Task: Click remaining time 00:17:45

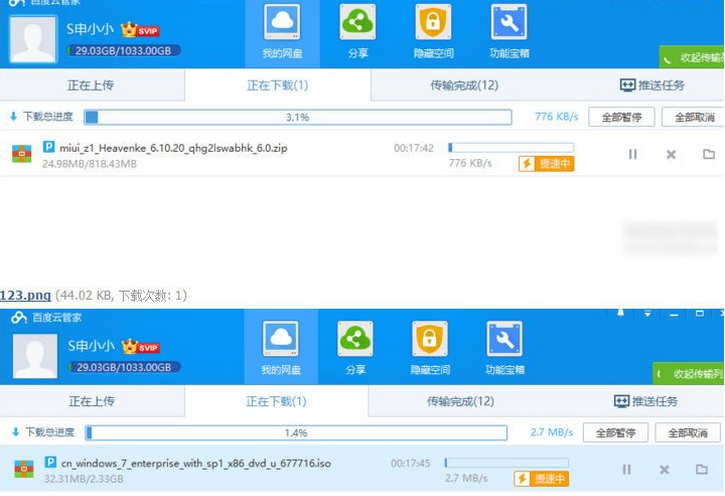Action: (x=411, y=463)
